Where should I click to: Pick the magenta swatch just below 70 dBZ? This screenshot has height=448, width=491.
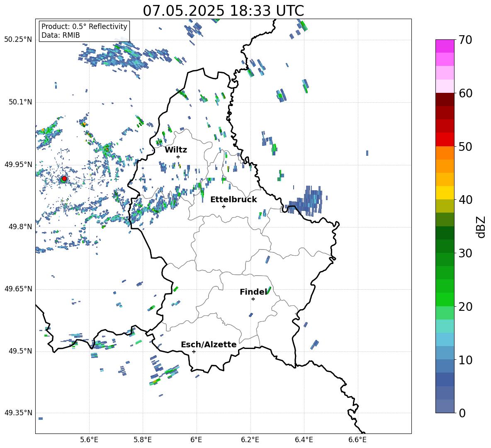(x=445, y=46)
